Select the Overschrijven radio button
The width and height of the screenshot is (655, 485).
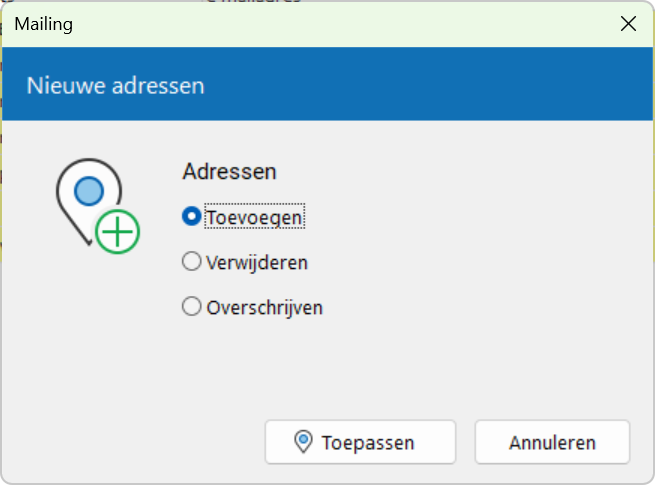pyautogui.click(x=192, y=306)
